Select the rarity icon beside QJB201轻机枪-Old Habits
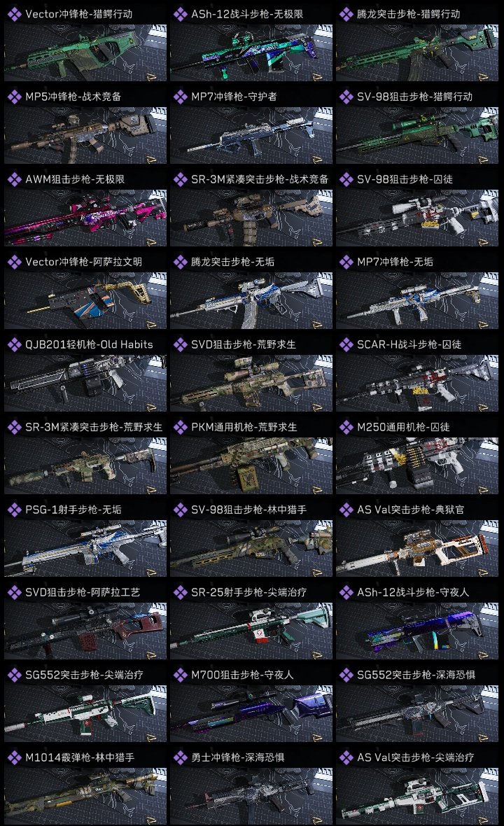 pos(14,344)
